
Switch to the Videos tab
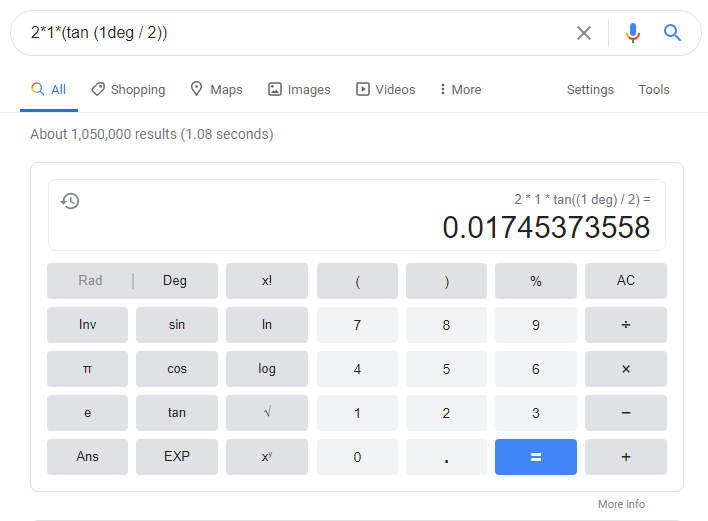click(x=386, y=90)
